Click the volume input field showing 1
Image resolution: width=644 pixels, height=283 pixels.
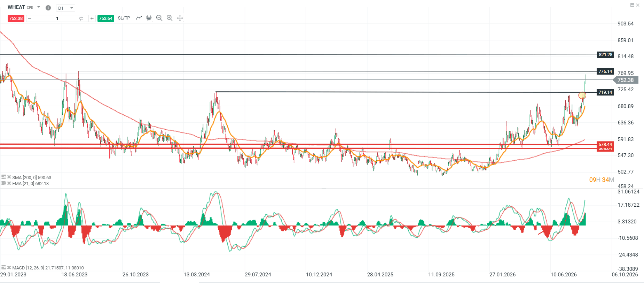[x=57, y=18]
